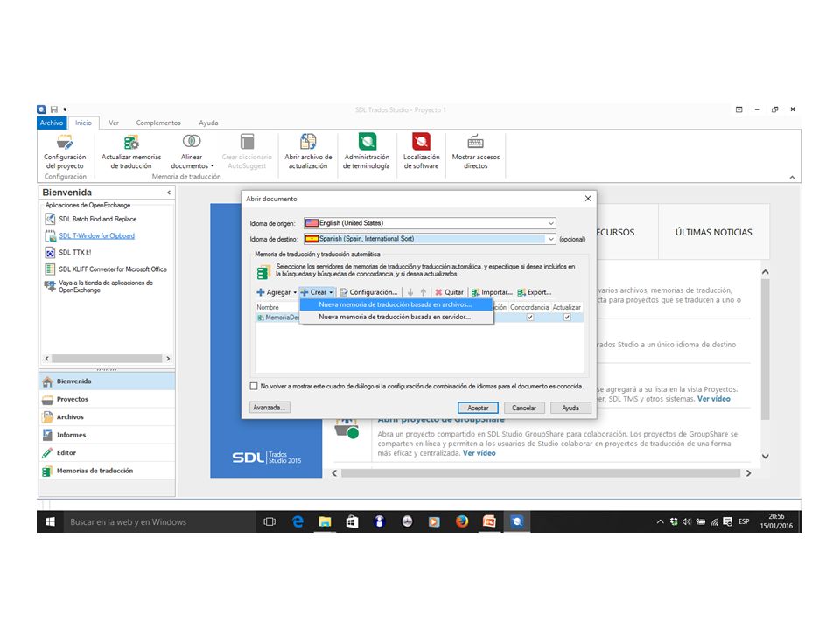Collapse the Bienvenida navigation pane

click(169, 192)
